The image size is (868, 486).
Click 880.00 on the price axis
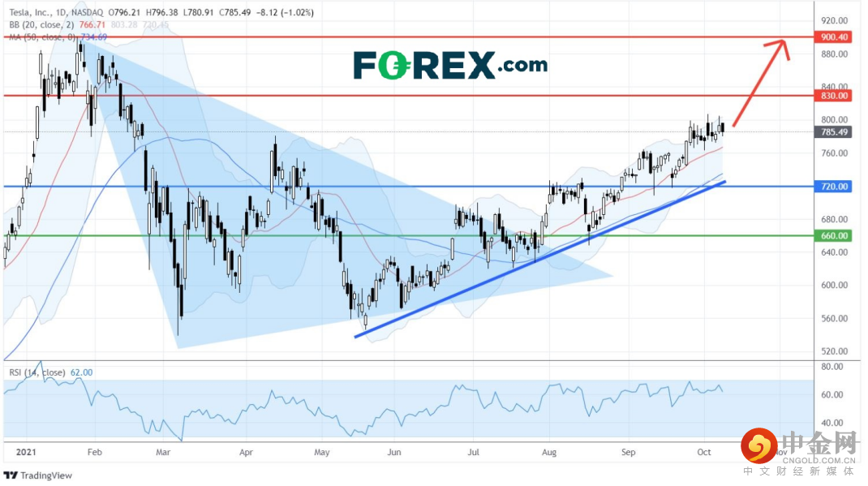834,54
